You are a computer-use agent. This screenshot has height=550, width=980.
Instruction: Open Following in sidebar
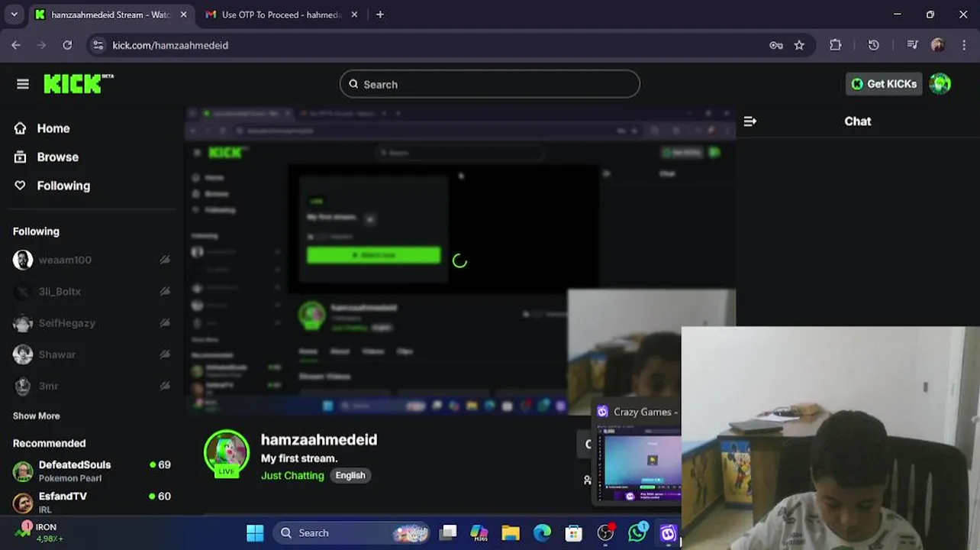tap(63, 186)
